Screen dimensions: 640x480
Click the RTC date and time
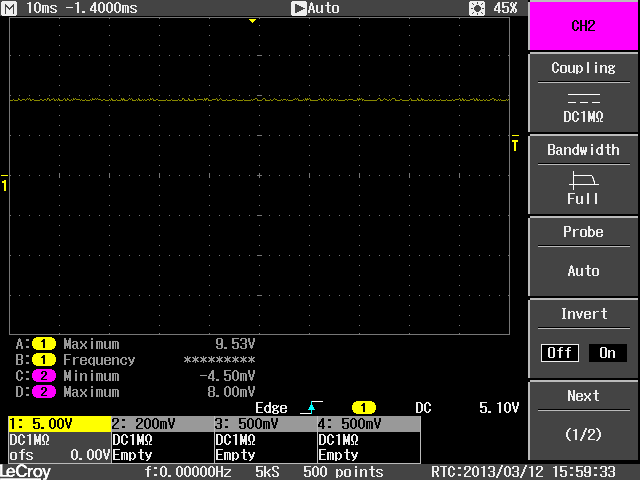[523, 472]
